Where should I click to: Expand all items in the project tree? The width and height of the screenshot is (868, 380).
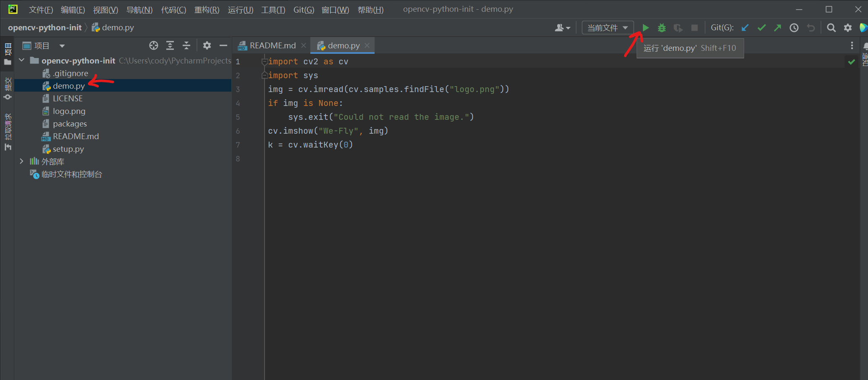[170, 45]
